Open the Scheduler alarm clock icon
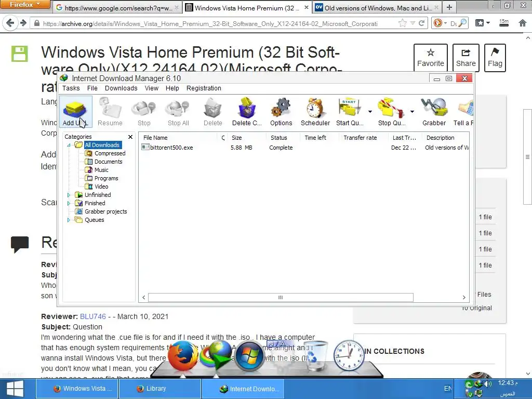 tap(315, 112)
